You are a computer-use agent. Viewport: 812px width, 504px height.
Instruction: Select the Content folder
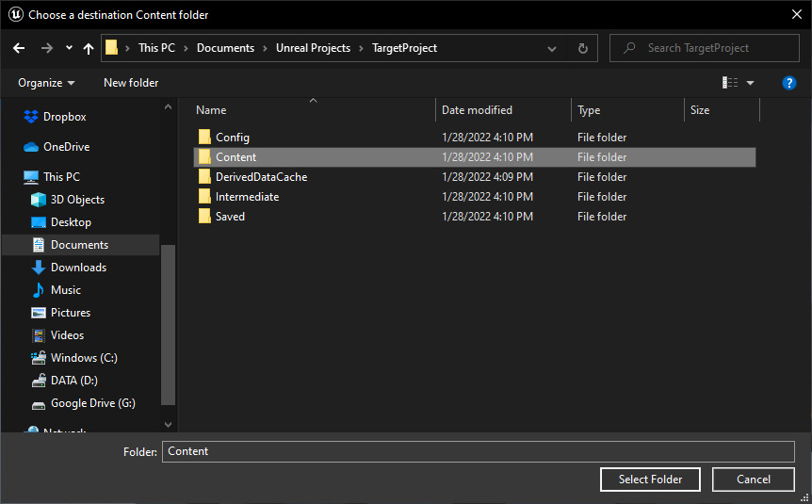[x=475, y=157]
